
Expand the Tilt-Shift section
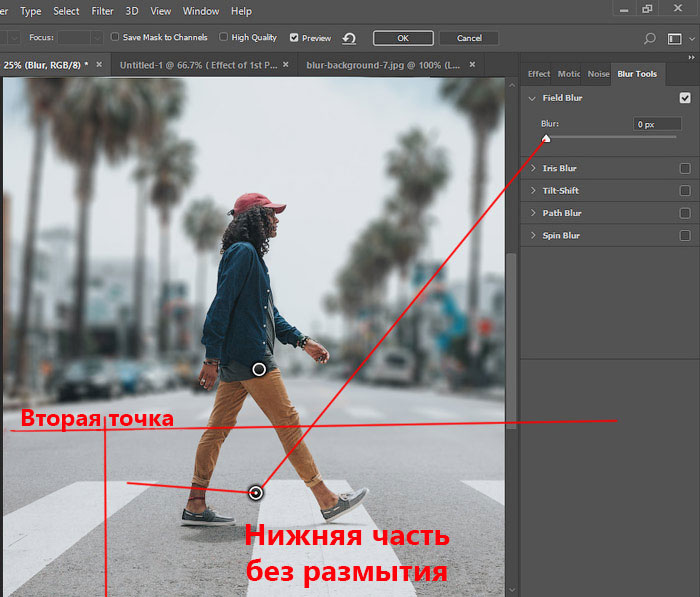[531, 191]
